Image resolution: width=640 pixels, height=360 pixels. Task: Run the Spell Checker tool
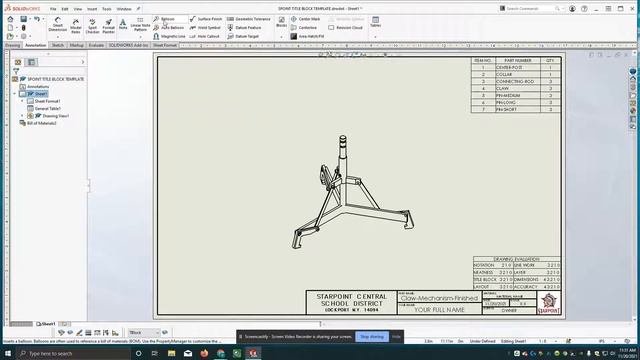pos(92,26)
